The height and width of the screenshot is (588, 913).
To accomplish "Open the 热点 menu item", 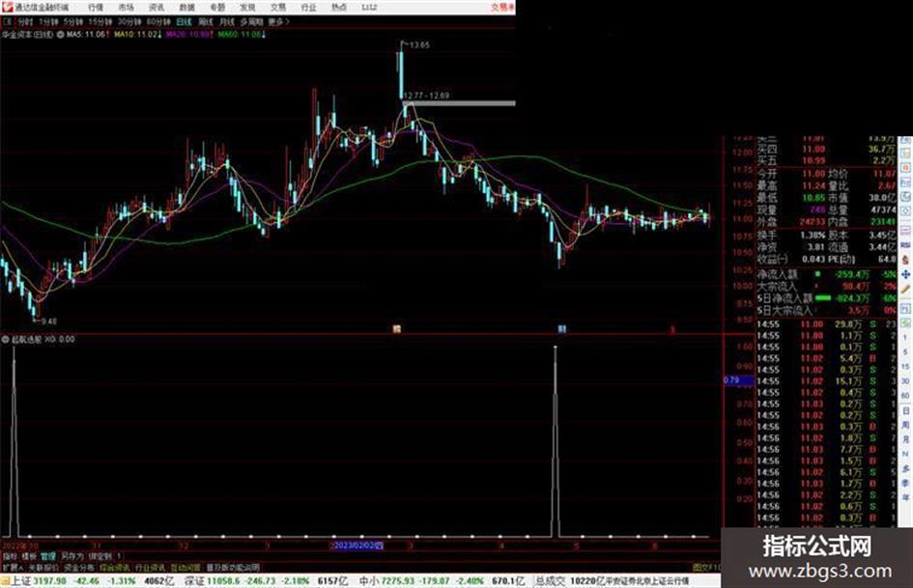I will pos(339,8).
